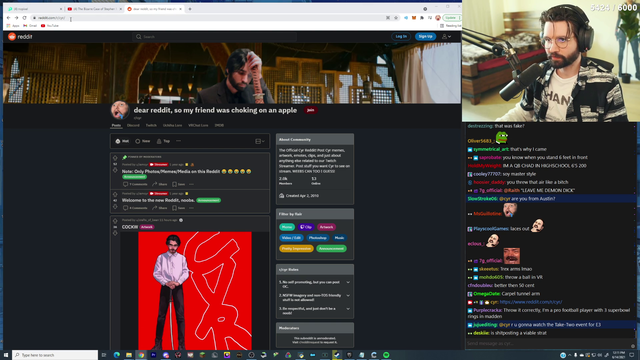Open more options on 'Note: Only Photos' post
This screenshot has width=640, height=360.
click(191, 184)
